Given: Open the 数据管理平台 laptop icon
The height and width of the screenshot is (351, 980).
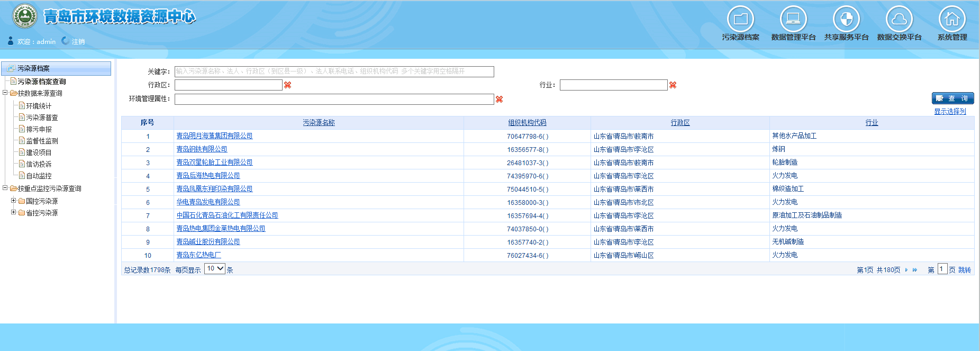Looking at the screenshot, I should tap(793, 20).
